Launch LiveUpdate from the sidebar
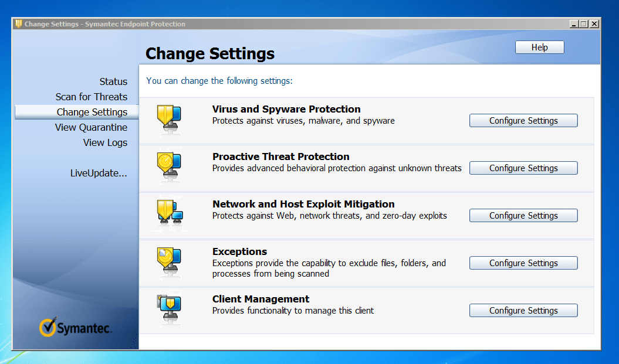 coord(99,173)
